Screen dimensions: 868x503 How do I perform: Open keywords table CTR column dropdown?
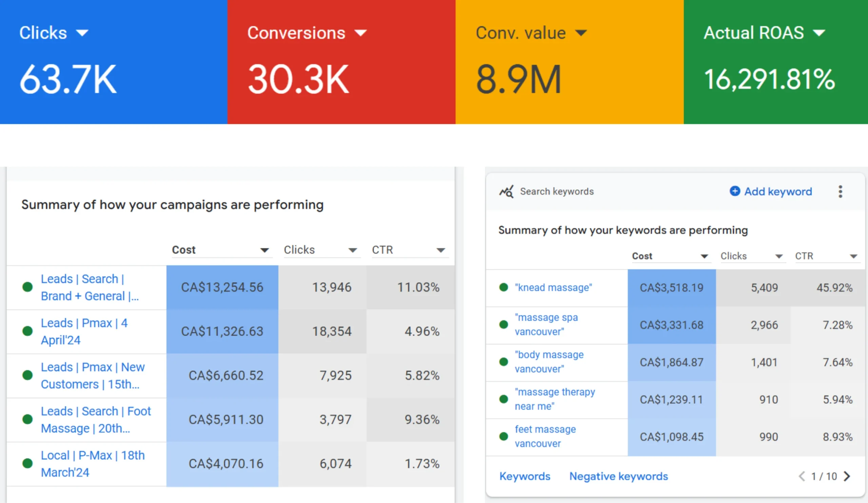pos(853,257)
